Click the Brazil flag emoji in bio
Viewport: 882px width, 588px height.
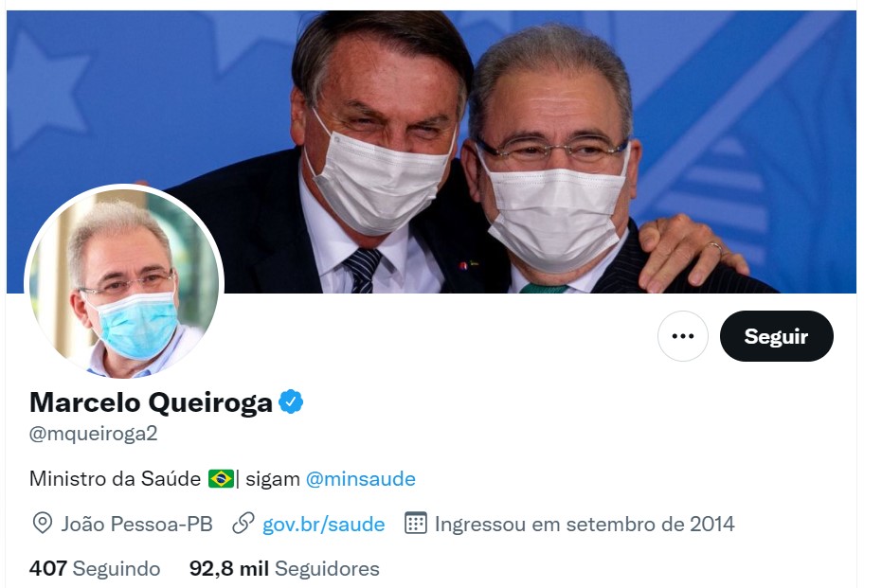click(x=221, y=478)
